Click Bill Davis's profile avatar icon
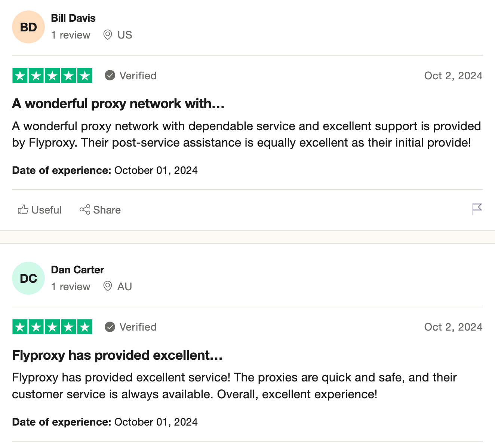The width and height of the screenshot is (495, 448). [x=28, y=27]
